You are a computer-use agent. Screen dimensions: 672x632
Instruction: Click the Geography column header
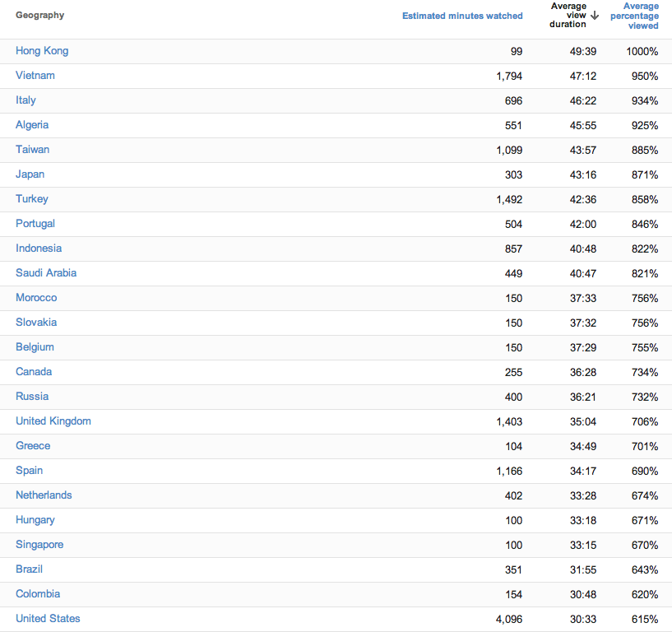(39, 16)
